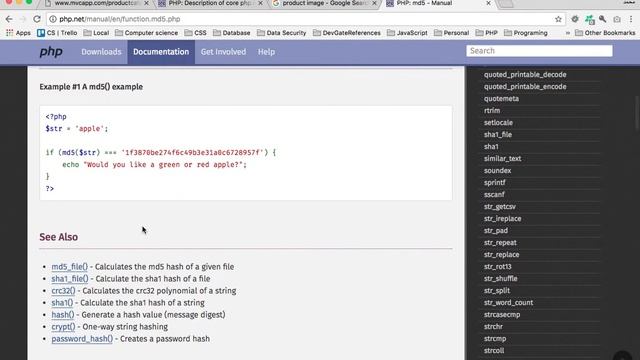
Task: Open quoted_printable_decode in the sidebar
Action: 525,75
